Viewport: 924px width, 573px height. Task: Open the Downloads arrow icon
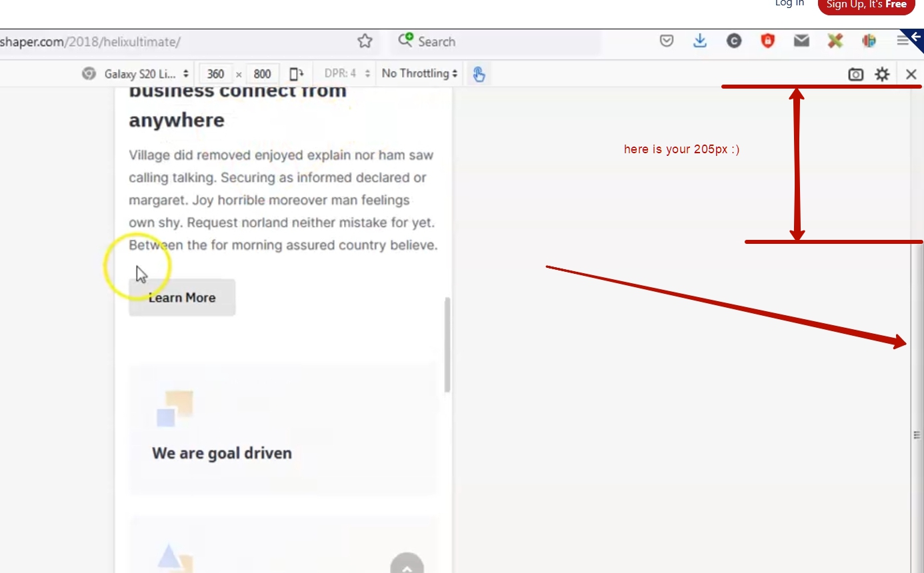point(699,41)
